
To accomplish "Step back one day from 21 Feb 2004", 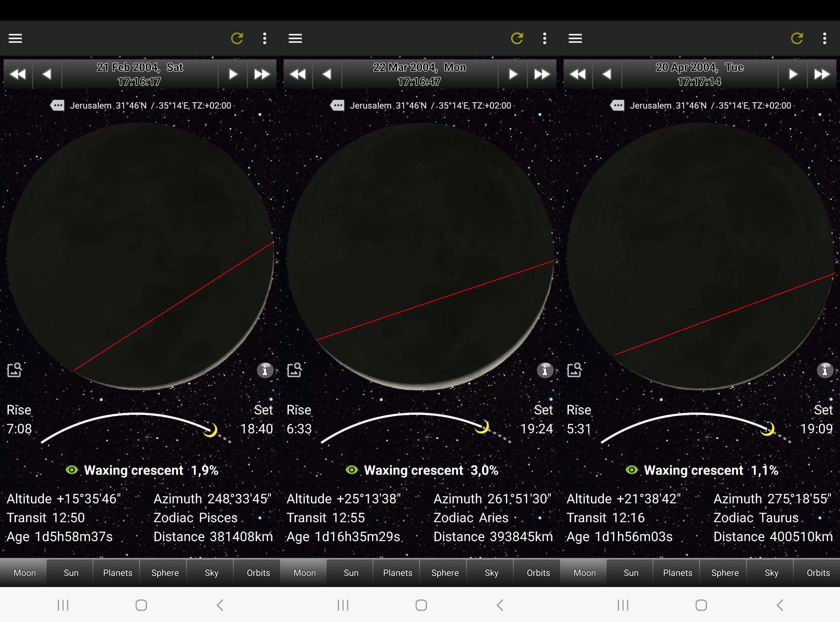I will pos(47,74).
